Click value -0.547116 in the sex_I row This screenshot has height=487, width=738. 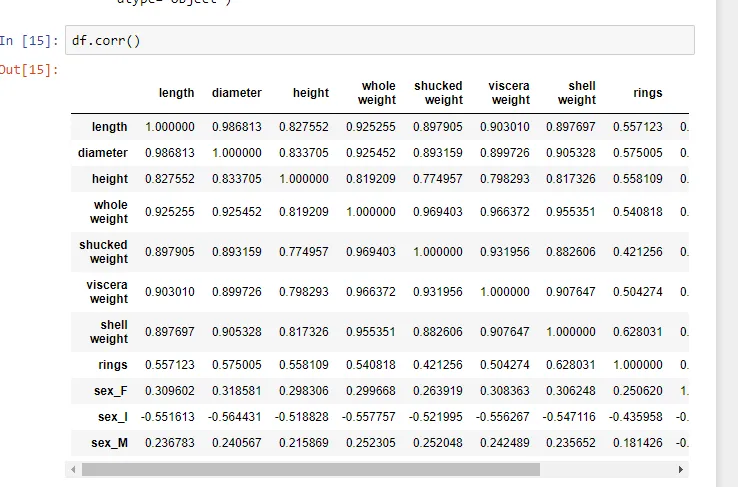pos(569,417)
